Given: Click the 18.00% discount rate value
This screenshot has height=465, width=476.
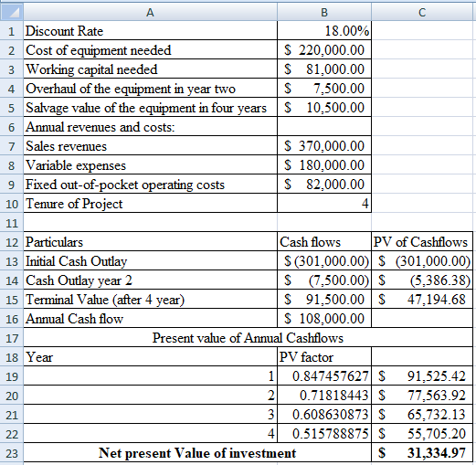Looking at the screenshot, I should coord(324,31).
